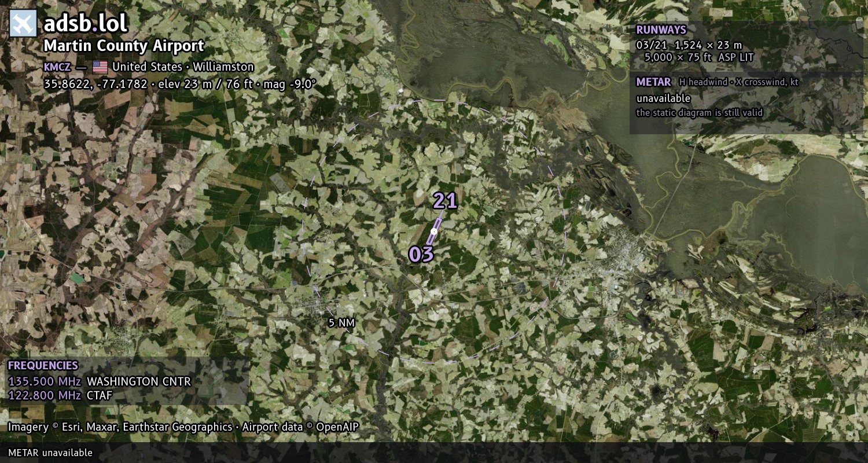The height and width of the screenshot is (463, 868).
Task: Click the "unavailable" METAR value
Action: pos(663,98)
